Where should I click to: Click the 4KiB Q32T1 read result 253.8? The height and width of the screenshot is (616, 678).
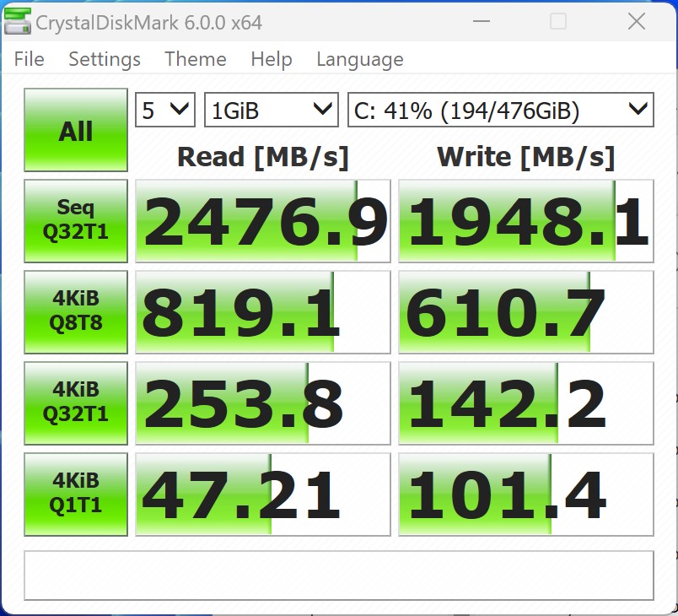pos(263,403)
